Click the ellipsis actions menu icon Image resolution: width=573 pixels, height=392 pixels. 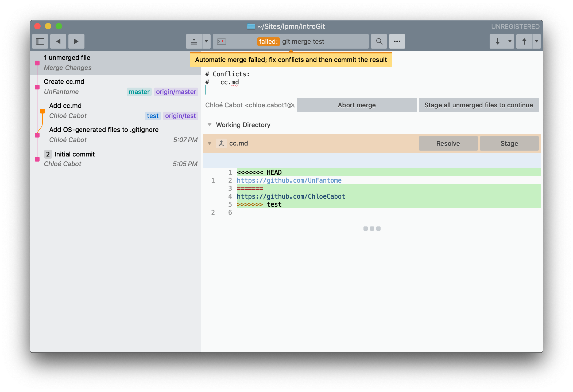397,41
